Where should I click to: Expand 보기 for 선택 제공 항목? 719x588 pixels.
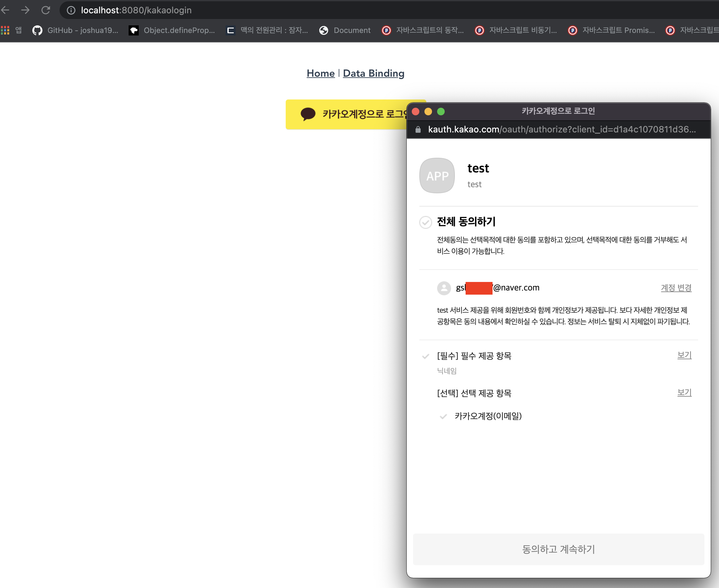click(684, 392)
